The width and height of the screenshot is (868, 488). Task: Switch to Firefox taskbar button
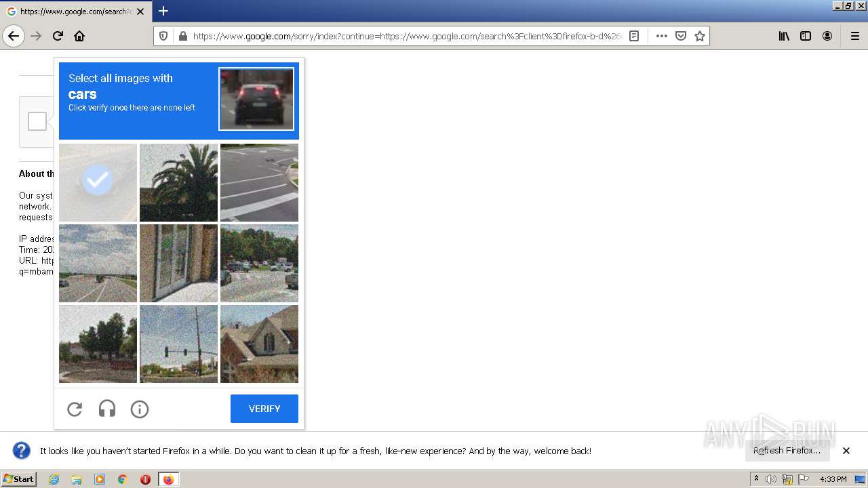168,479
